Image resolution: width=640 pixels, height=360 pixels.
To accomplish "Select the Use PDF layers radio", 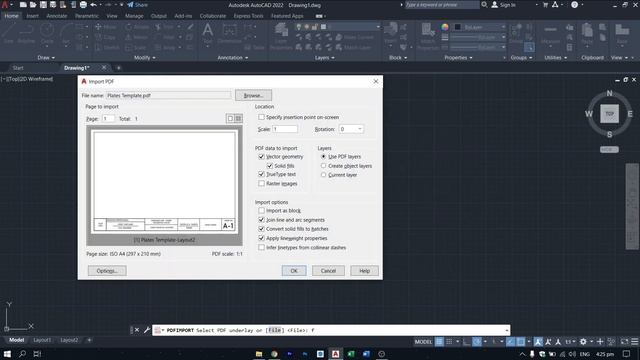I will click(x=323, y=157).
